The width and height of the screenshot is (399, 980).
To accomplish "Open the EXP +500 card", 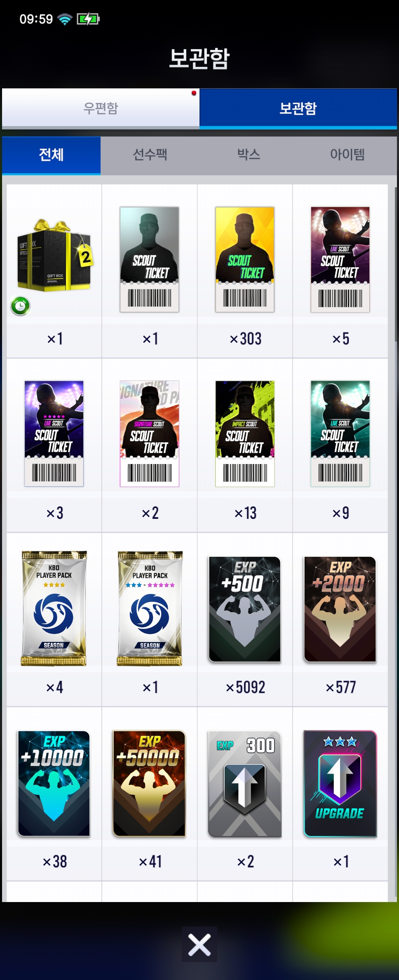I will [x=245, y=609].
